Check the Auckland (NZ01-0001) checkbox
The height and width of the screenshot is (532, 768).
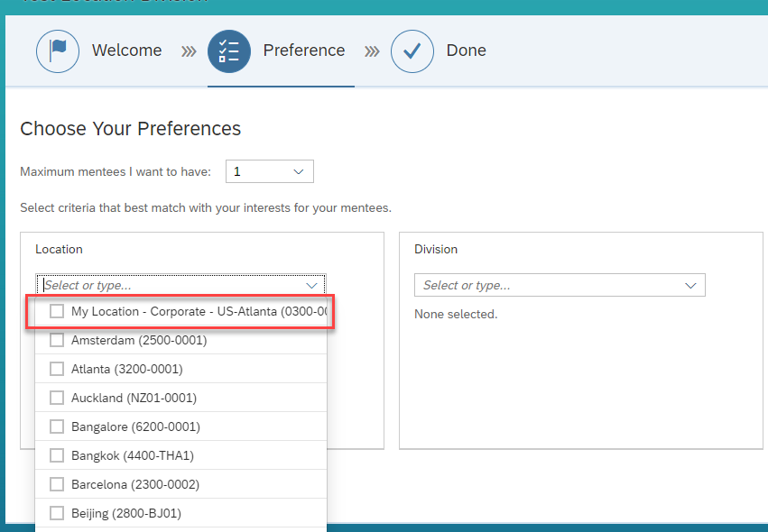[57, 398]
